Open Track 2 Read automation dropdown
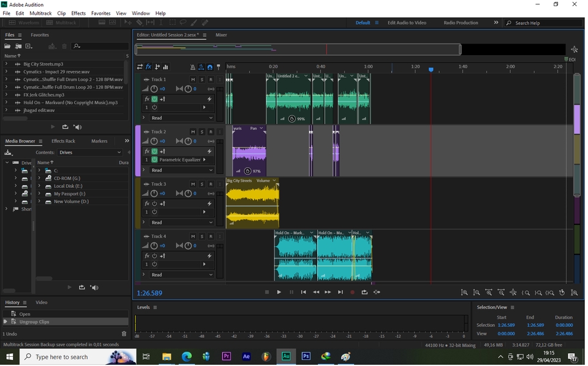This screenshot has height=366, width=588. click(182, 170)
